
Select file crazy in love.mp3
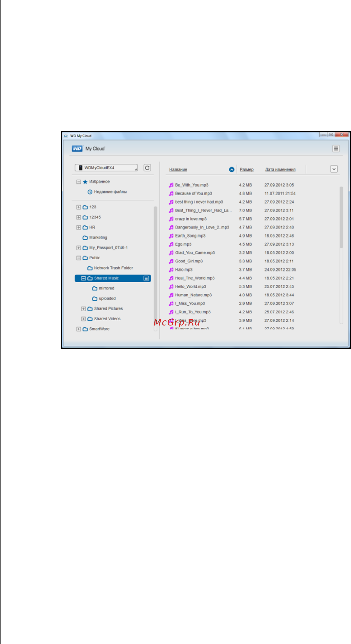(191, 219)
